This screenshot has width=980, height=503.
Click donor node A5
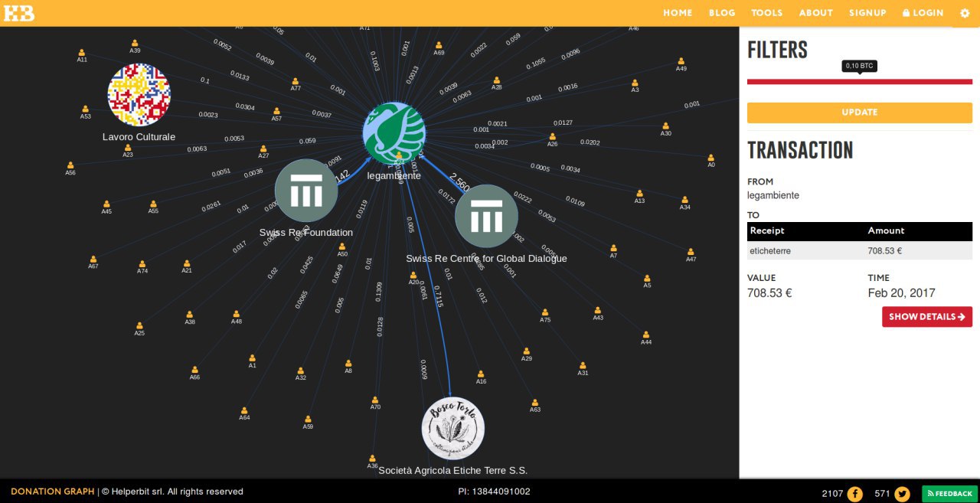[647, 278]
